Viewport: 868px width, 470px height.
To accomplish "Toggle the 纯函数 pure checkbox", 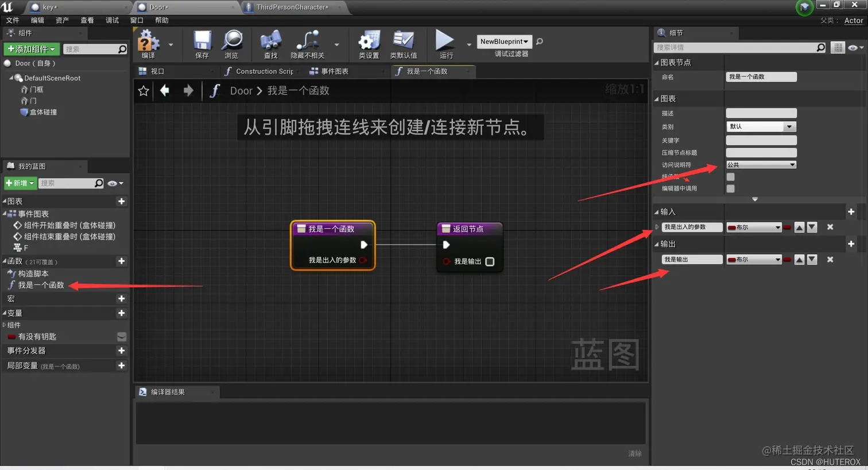I will [x=730, y=177].
